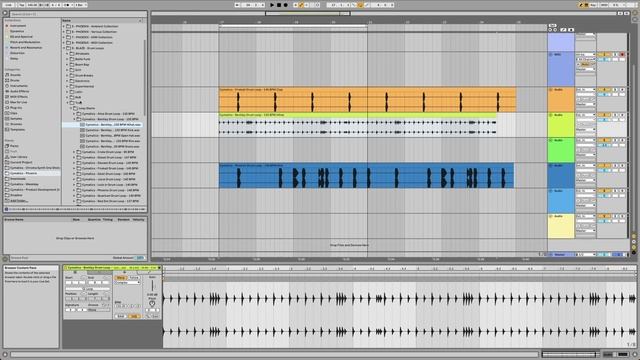Select Instruments in browser categories
640x360 pixels.
point(18,86)
